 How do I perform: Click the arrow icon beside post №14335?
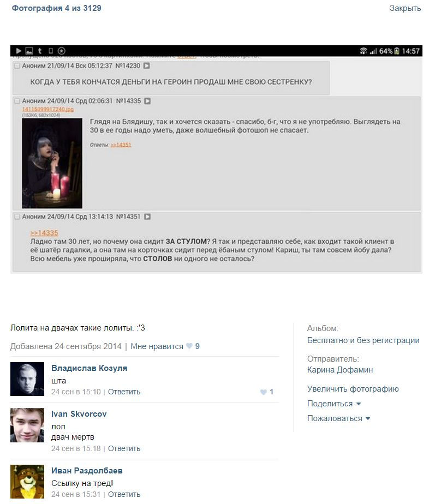[x=147, y=101]
